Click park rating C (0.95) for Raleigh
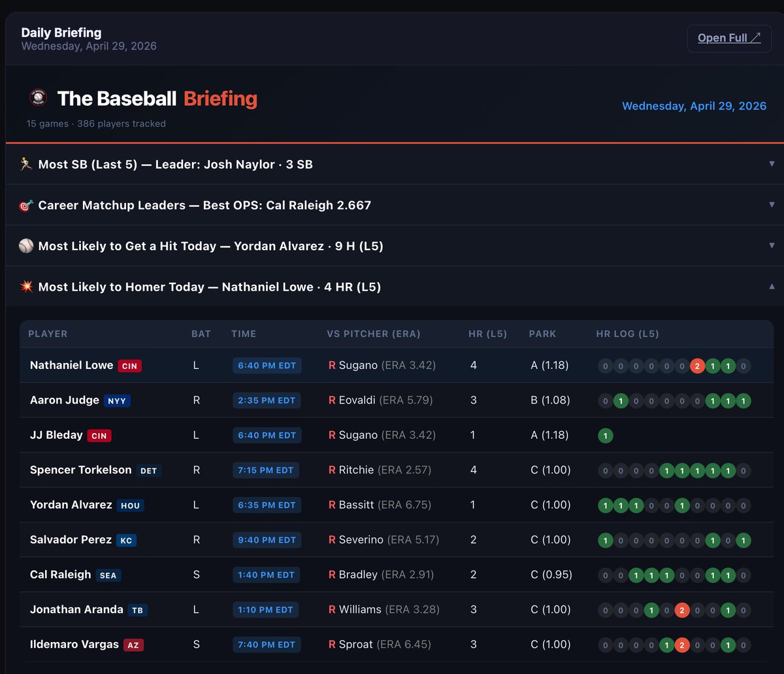Image resolution: width=784 pixels, height=674 pixels. click(551, 575)
